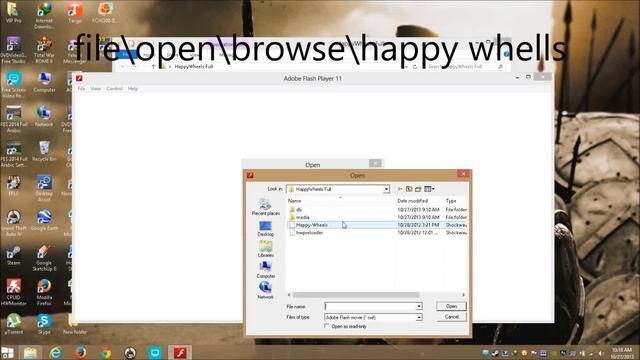Open Control menu in Flash Player

(114, 89)
